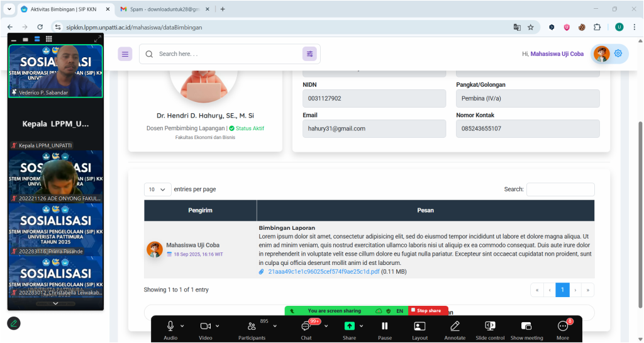Click the search filter sliders icon
The image size is (644, 343).
pos(309,54)
